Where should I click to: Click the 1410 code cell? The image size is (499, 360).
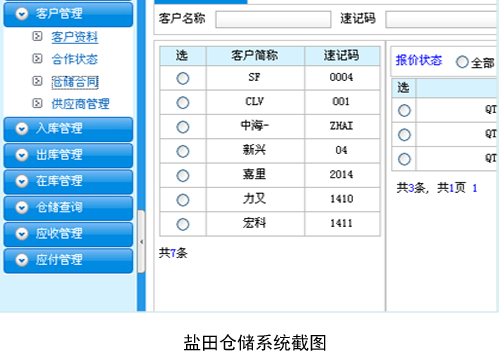(x=342, y=200)
